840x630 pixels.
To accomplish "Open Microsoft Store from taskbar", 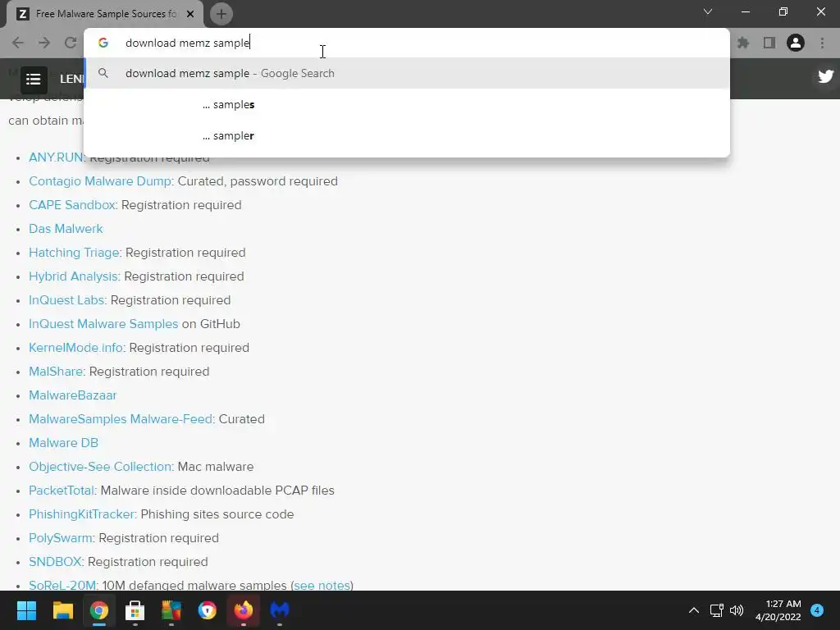I will click(x=135, y=610).
